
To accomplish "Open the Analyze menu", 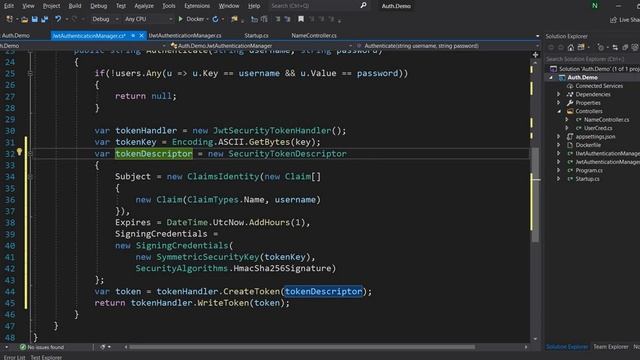I will coord(144,6).
